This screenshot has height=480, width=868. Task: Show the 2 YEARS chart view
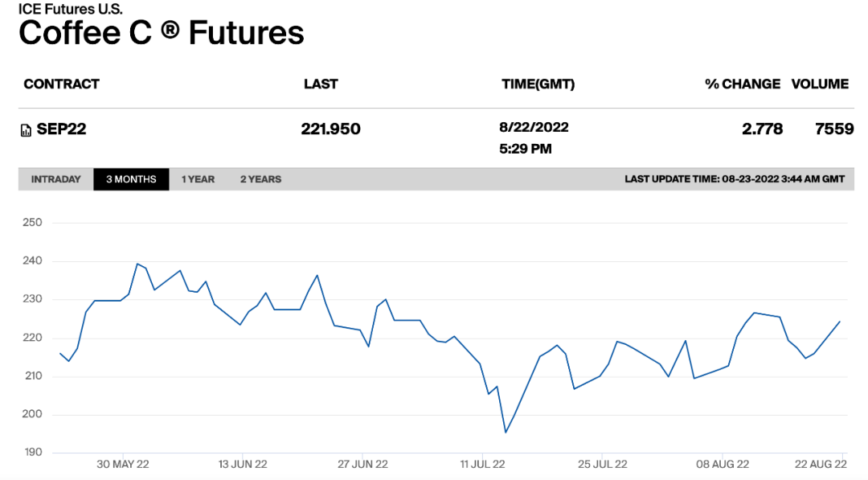pyautogui.click(x=260, y=179)
